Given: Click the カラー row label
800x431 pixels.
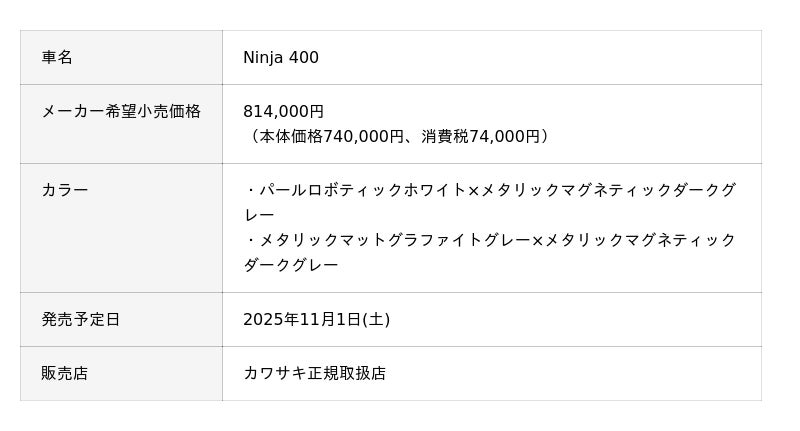Looking at the screenshot, I should 65,190.
